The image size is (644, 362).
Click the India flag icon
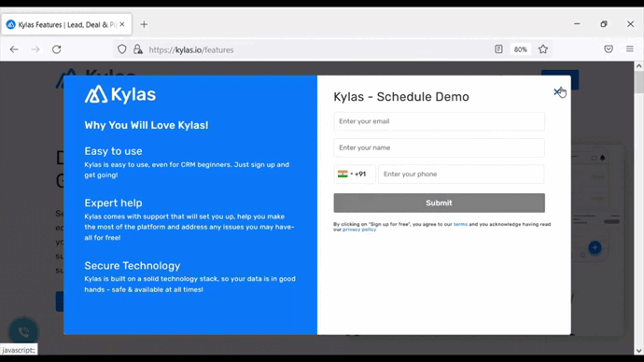click(343, 174)
